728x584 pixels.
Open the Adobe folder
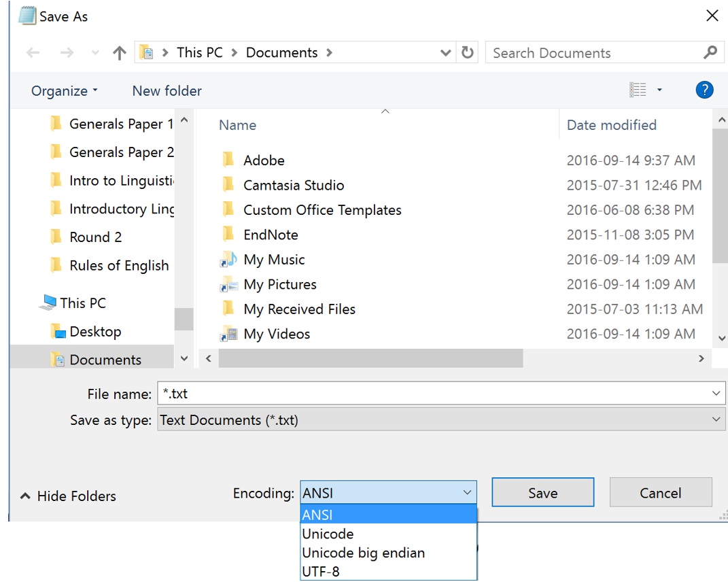264,160
